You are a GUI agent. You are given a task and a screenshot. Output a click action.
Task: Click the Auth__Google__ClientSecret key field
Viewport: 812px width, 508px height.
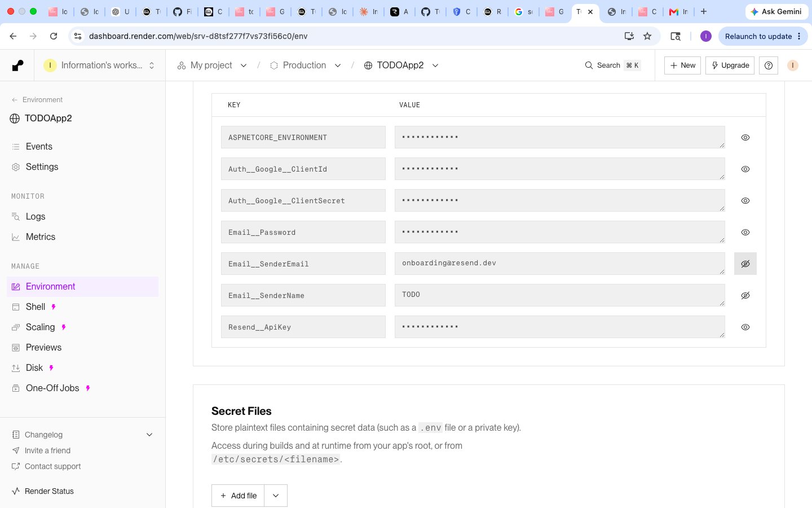pyautogui.click(x=303, y=200)
